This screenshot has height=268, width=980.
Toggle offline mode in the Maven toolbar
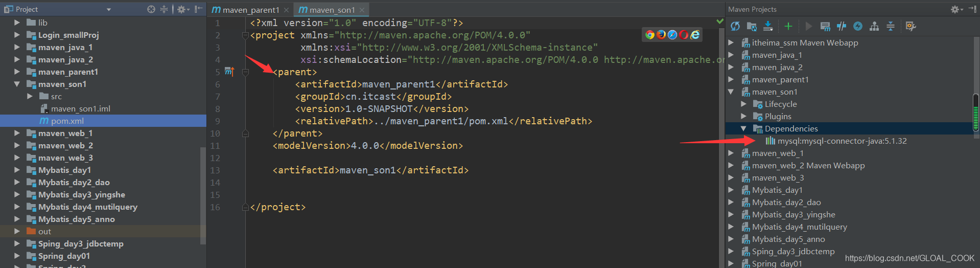click(x=842, y=26)
